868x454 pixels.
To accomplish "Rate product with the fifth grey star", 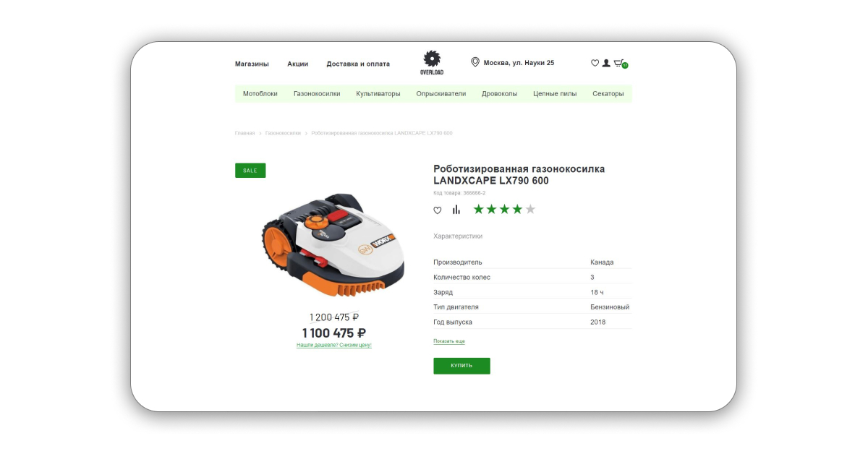I will point(530,210).
